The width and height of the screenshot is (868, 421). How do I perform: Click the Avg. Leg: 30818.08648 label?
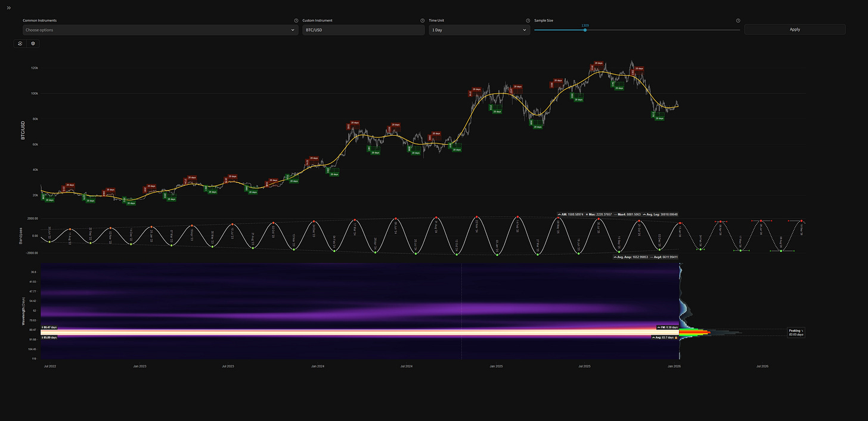click(x=660, y=214)
